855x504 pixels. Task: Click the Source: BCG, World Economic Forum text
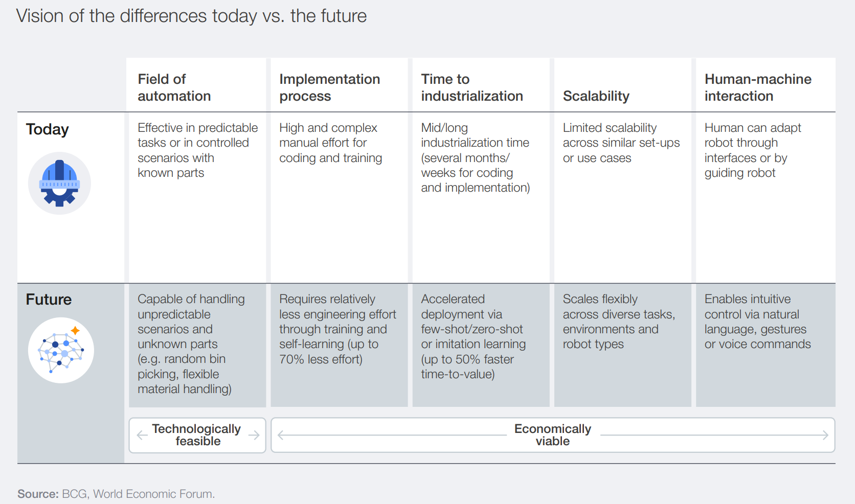click(116, 494)
